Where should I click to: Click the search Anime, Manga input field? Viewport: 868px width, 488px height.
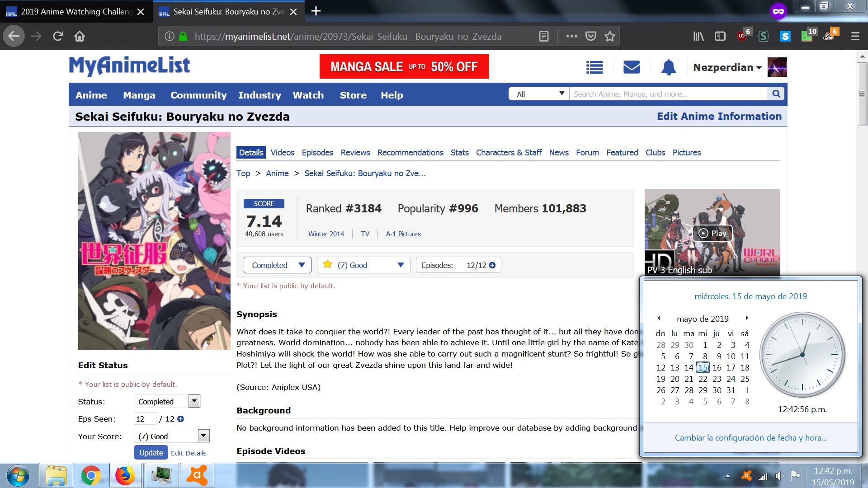pyautogui.click(x=668, y=94)
